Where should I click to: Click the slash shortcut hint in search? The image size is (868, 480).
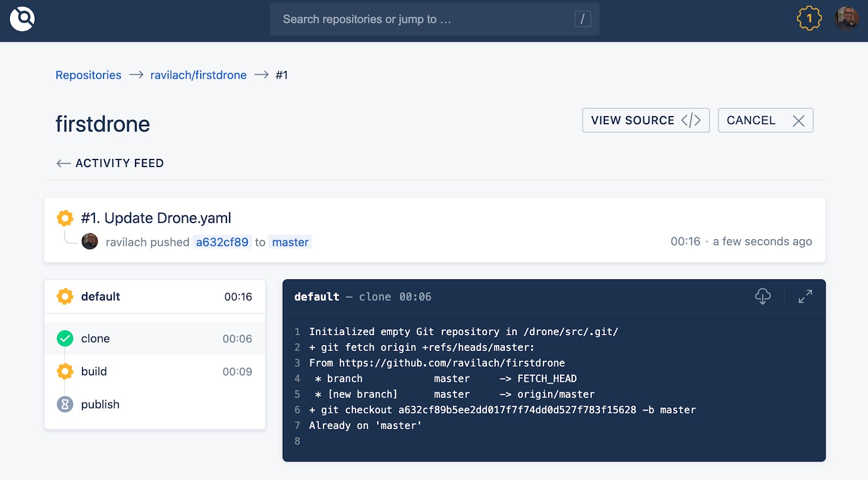[583, 19]
